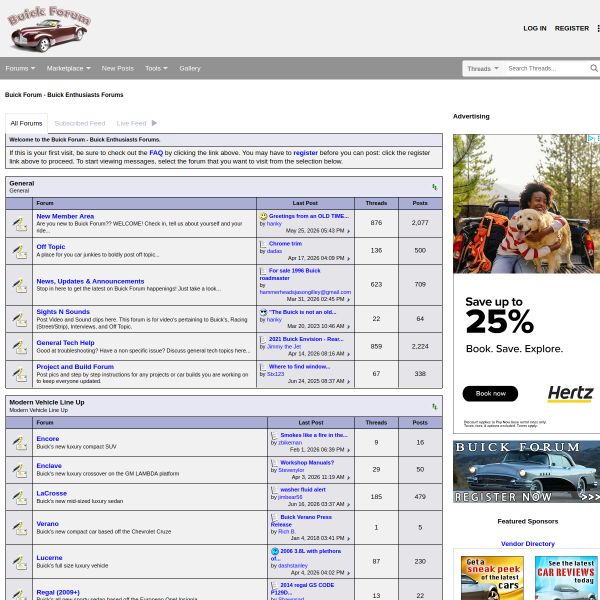Open Project and Build Forum
The height and width of the screenshot is (600, 600).
coord(75,367)
